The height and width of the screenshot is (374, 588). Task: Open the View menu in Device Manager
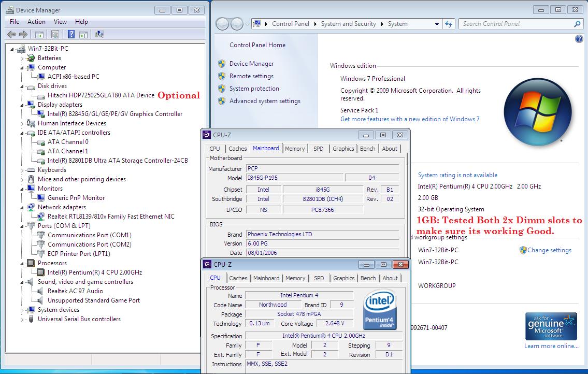(60, 22)
